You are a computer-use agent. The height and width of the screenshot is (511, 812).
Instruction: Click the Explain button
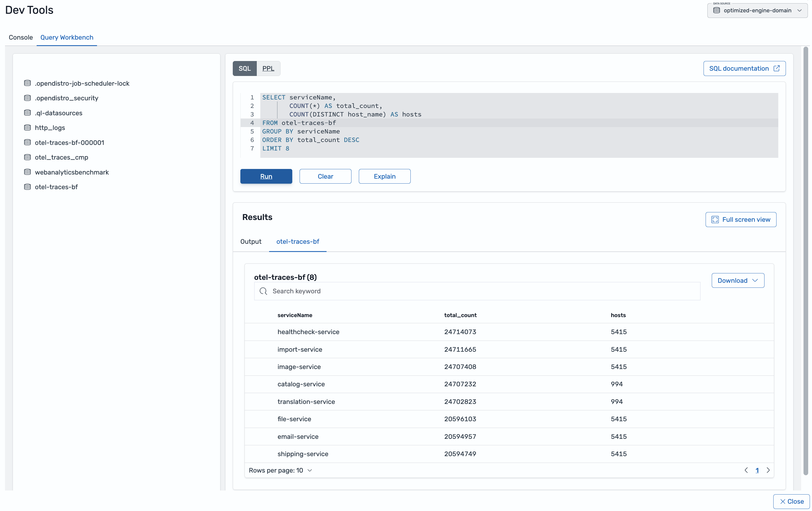(x=384, y=177)
